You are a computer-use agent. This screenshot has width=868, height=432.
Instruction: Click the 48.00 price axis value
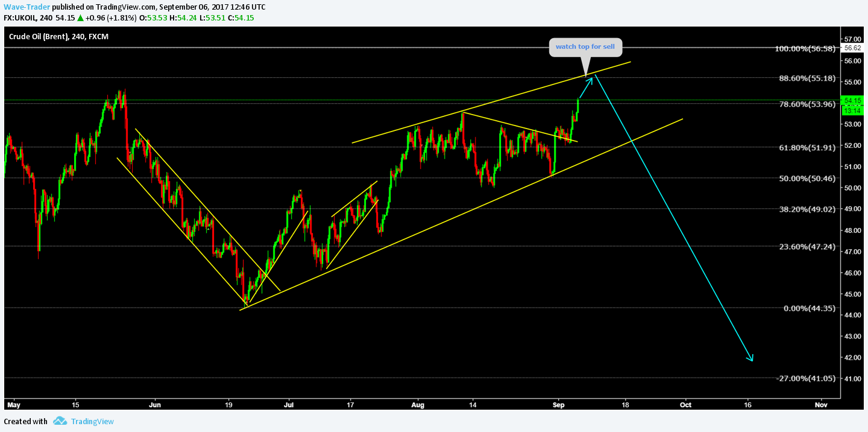pos(852,230)
